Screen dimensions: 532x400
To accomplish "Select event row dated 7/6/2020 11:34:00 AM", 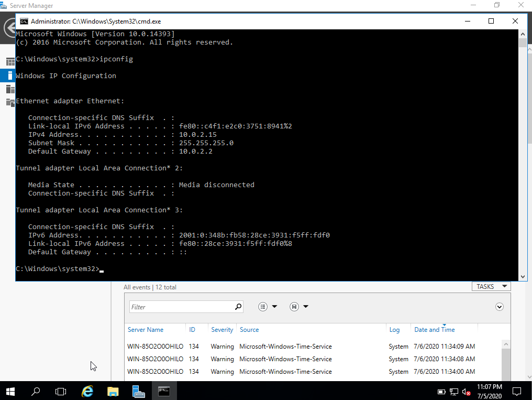I will tap(314, 372).
